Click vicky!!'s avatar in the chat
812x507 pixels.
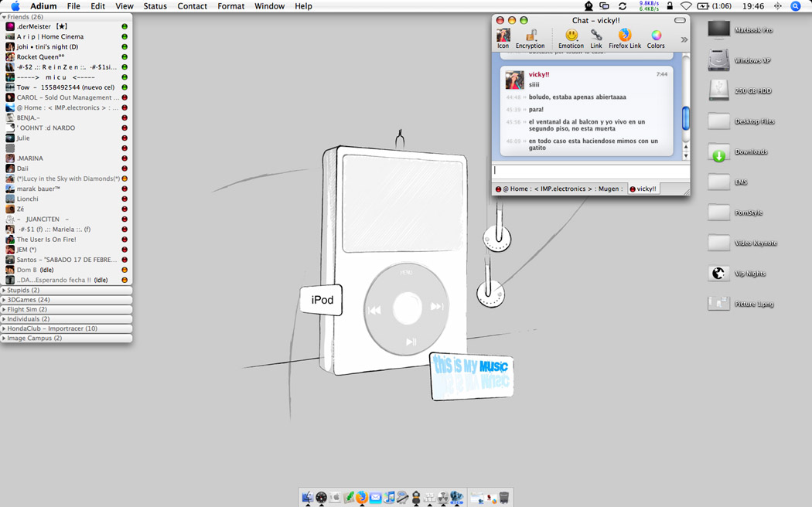515,80
